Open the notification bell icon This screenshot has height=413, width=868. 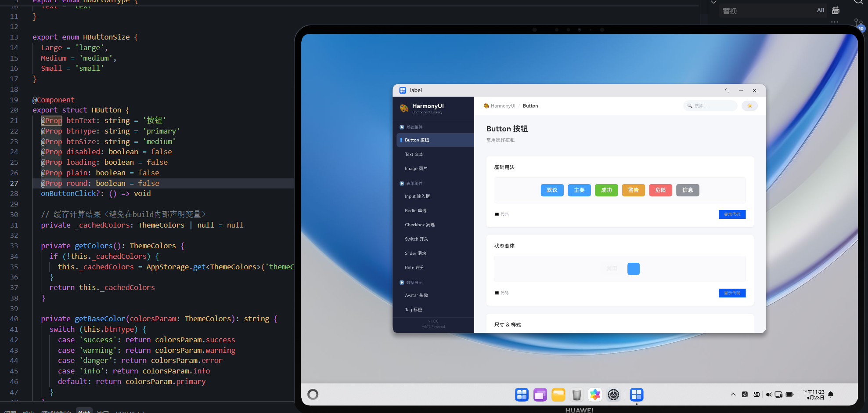point(831,395)
